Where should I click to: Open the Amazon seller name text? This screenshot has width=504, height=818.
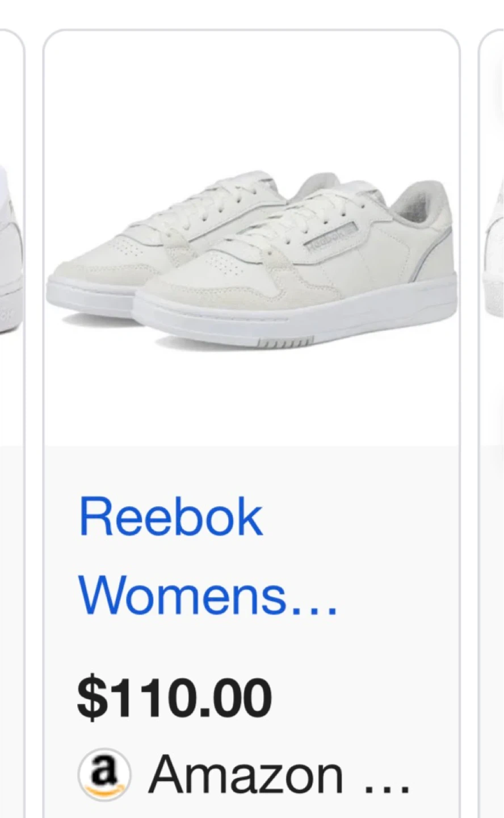tap(246, 774)
